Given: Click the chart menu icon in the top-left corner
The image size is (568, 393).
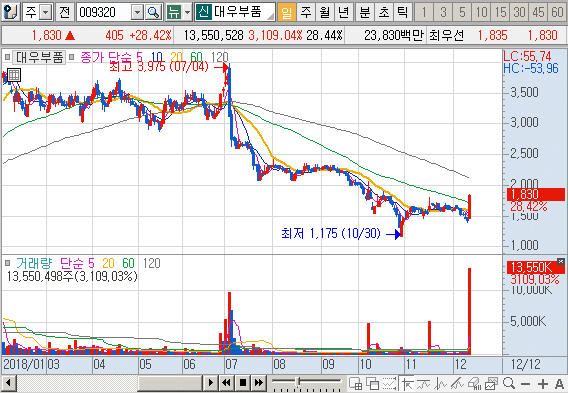Looking at the screenshot, I should (x=11, y=12).
